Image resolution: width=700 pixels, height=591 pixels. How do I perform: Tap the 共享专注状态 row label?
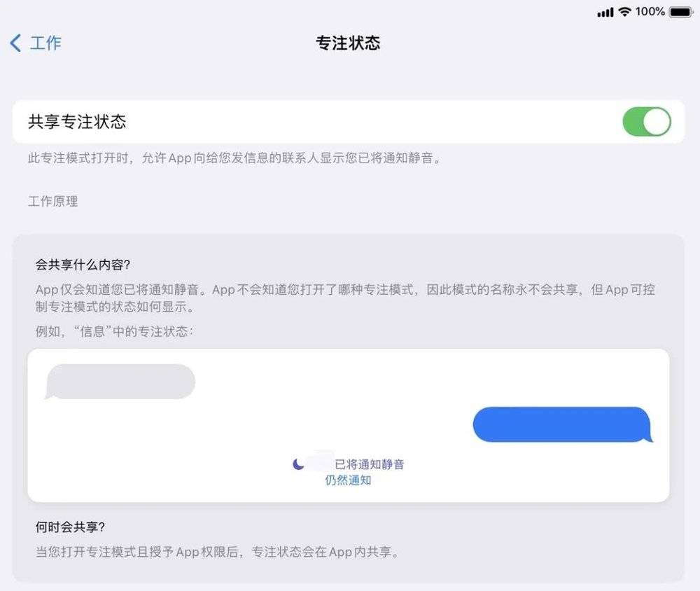click(x=77, y=122)
